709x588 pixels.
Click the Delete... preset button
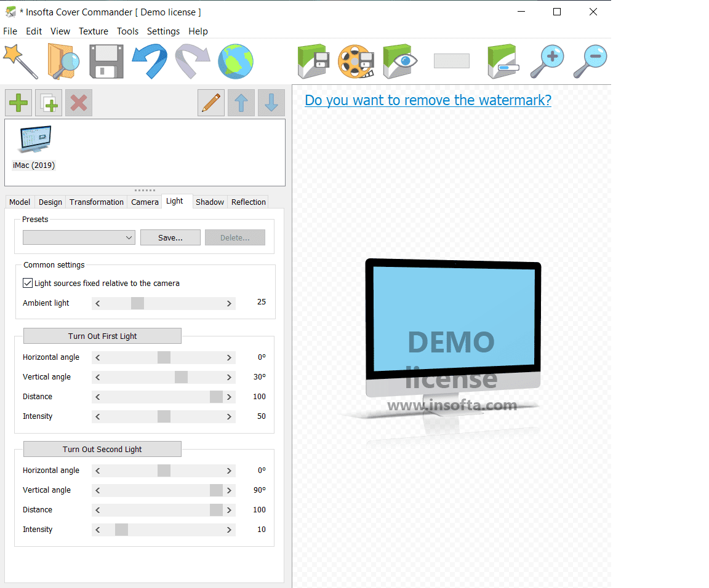(235, 237)
